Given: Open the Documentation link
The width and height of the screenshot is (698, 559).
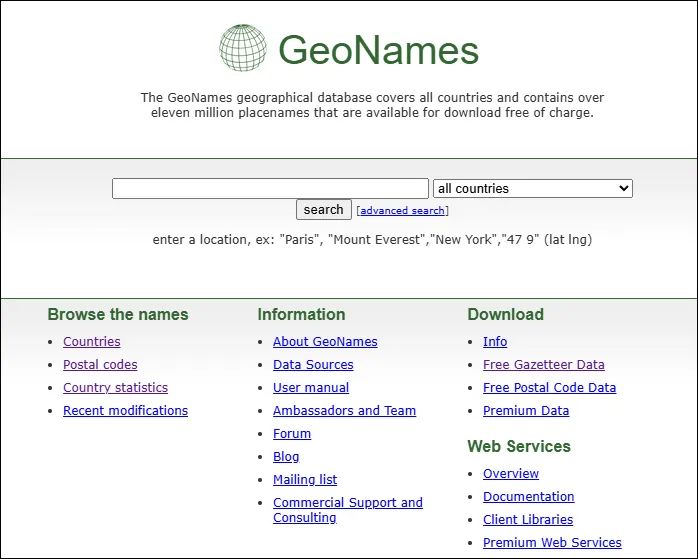Looking at the screenshot, I should pyautogui.click(x=528, y=497).
